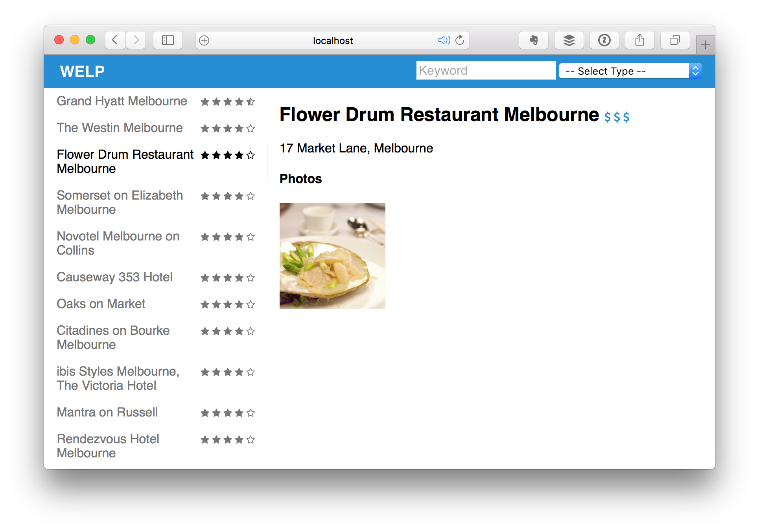Open the Share sheet icon
759x532 pixels.
[639, 40]
